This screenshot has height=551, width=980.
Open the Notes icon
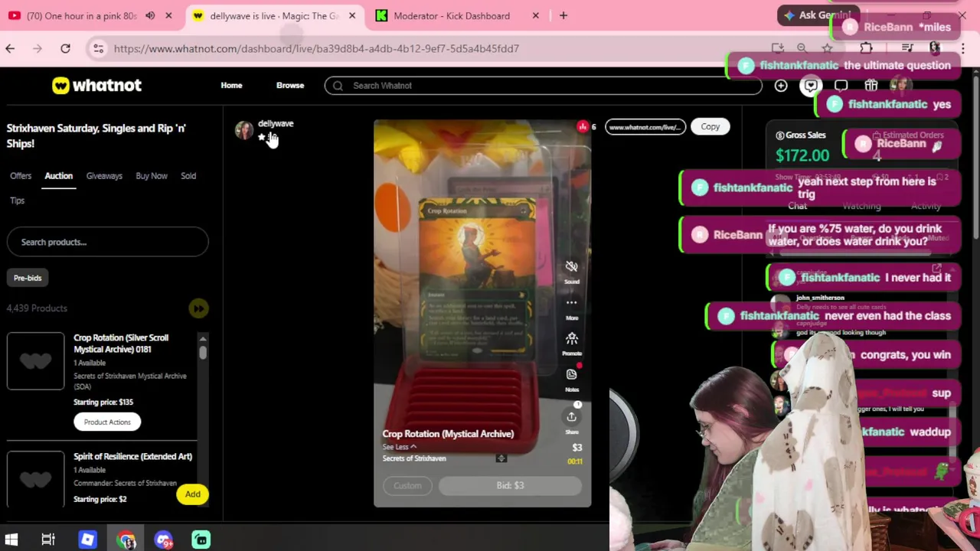click(571, 375)
